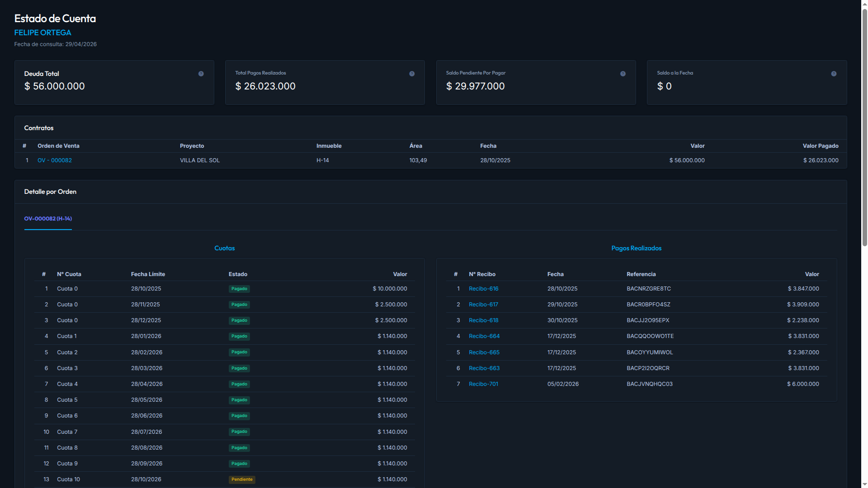Open receipt Recibo-701
868x488 pixels.
click(x=483, y=384)
